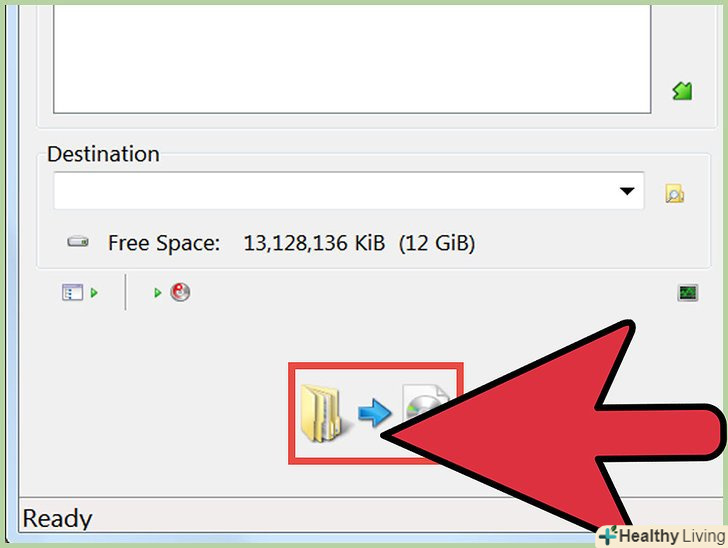Click green arrow left of red disc
Screen dimensions: 728x548
click(158, 293)
